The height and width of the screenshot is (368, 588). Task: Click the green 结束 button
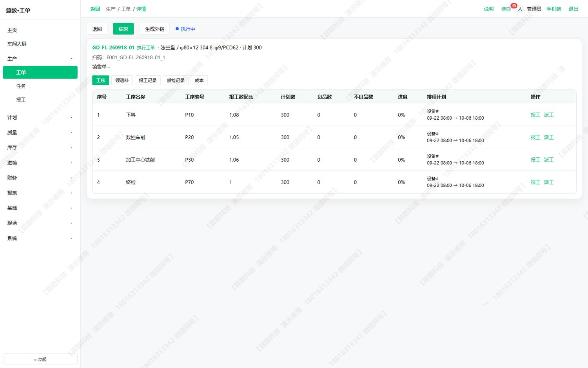coord(123,29)
